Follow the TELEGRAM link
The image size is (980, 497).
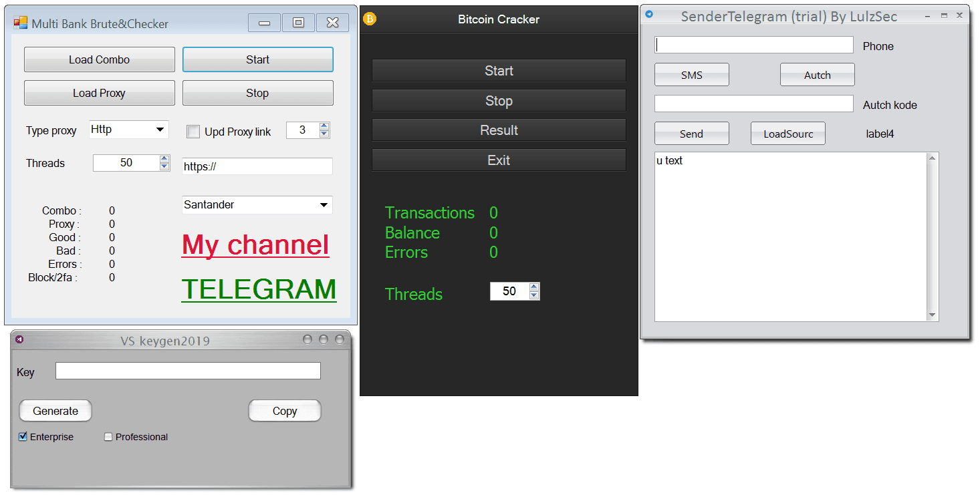point(259,289)
